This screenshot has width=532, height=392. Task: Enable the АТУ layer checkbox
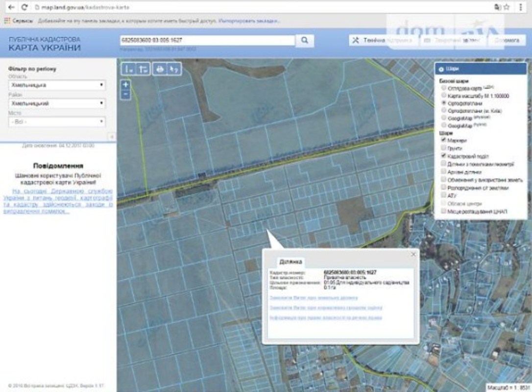(x=444, y=195)
